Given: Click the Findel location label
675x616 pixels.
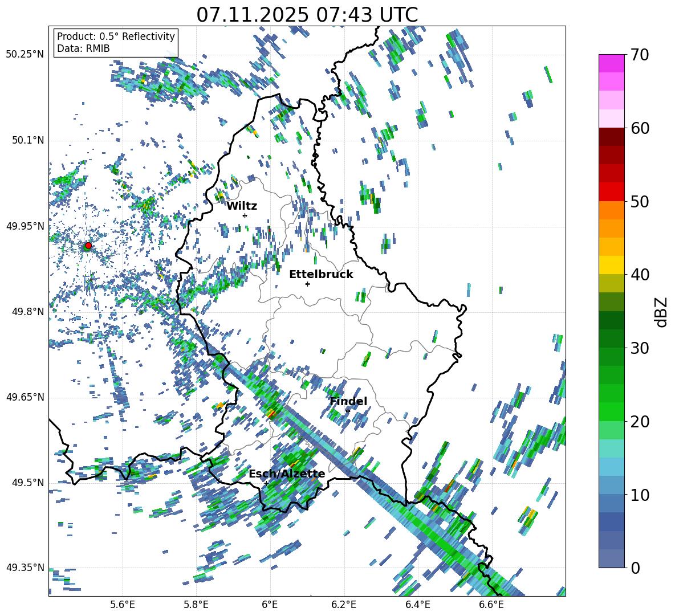Looking at the screenshot, I should pyautogui.click(x=348, y=401).
